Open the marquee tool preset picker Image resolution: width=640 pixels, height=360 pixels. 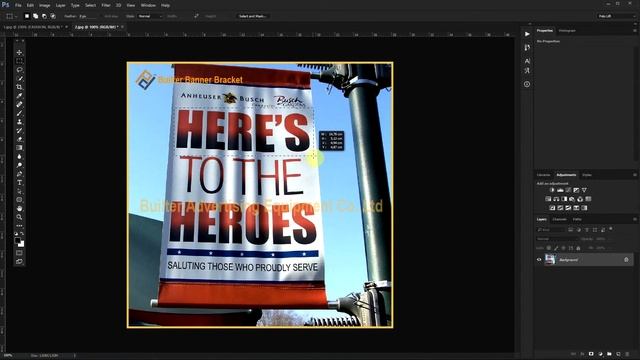point(11,16)
